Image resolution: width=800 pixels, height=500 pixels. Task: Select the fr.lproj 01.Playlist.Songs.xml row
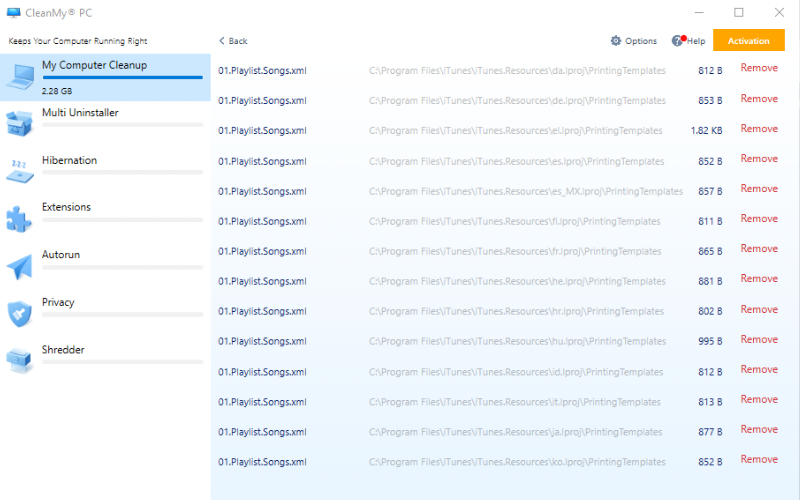(x=262, y=251)
